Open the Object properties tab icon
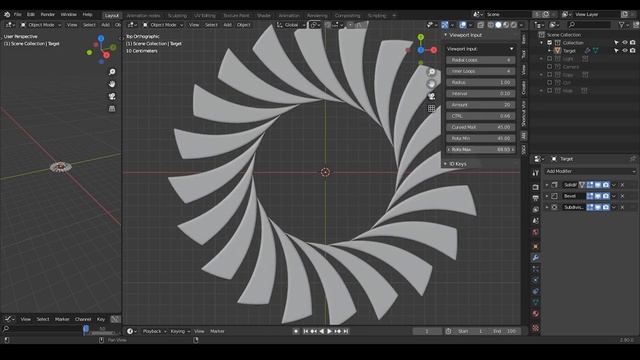This screenshot has width=640, height=360. (536, 247)
